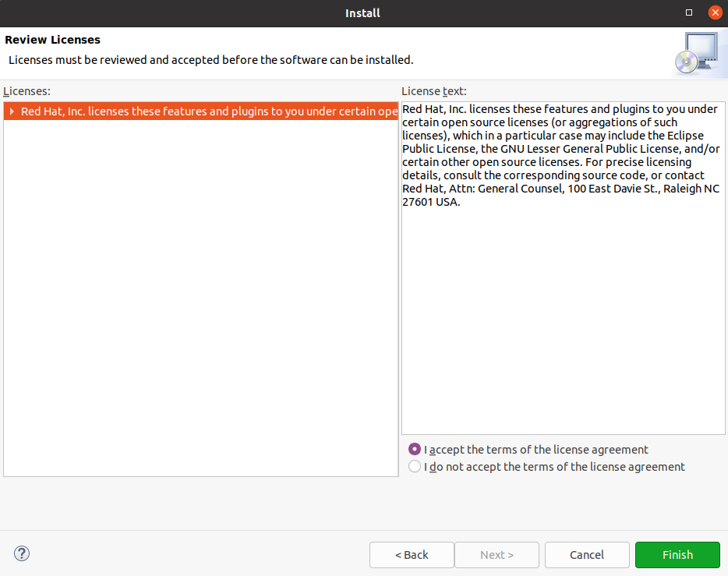Click the "License text:" label
This screenshot has width=728, height=576.
pyautogui.click(x=434, y=91)
